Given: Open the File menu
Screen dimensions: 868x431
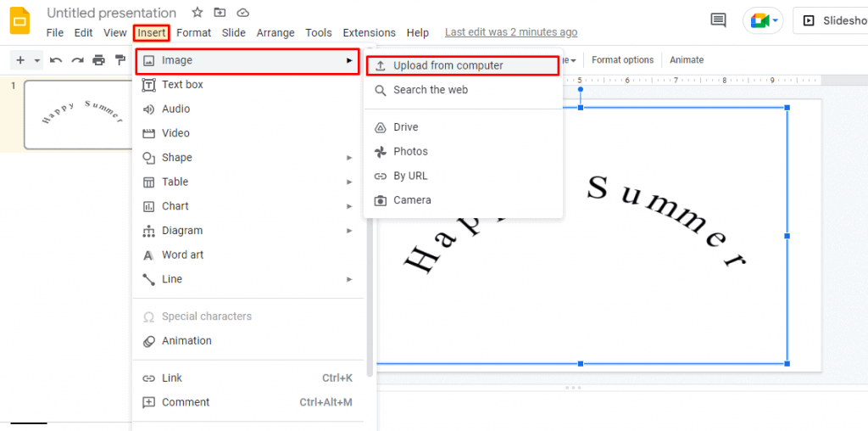Looking at the screenshot, I should click(x=55, y=33).
